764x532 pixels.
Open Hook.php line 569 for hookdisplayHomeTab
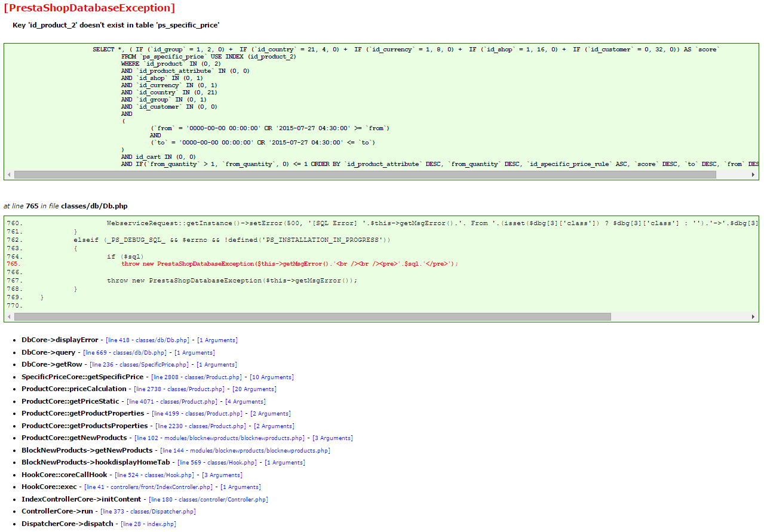click(216, 463)
